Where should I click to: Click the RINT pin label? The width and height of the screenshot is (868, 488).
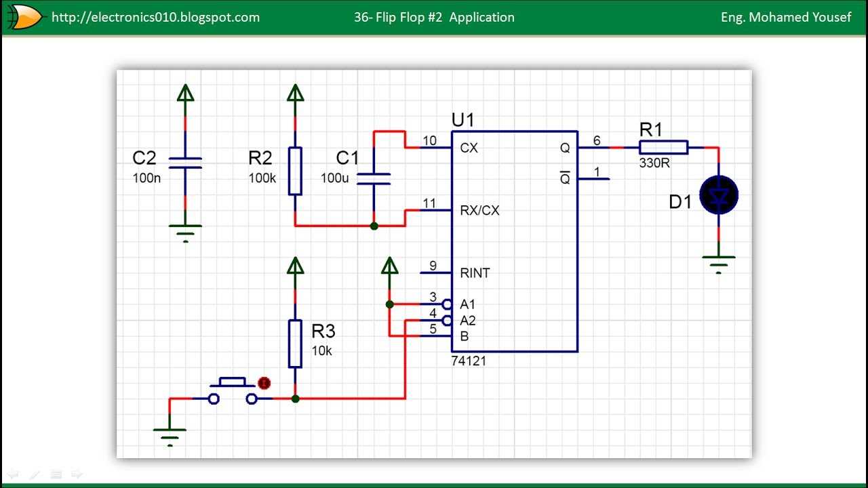click(x=475, y=273)
